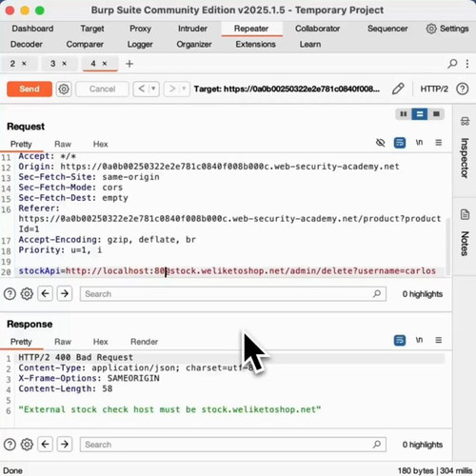Switch request view to Raw

[x=63, y=145]
